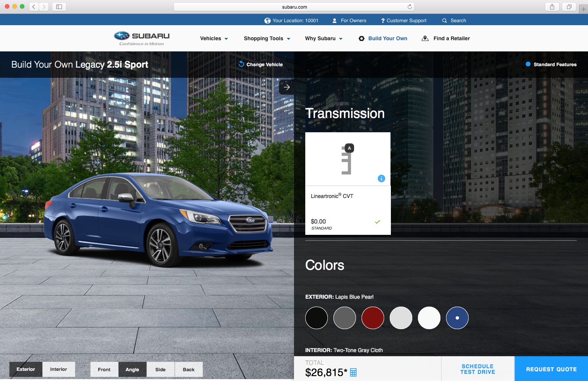Click Schedule Test Drive button

478,369
